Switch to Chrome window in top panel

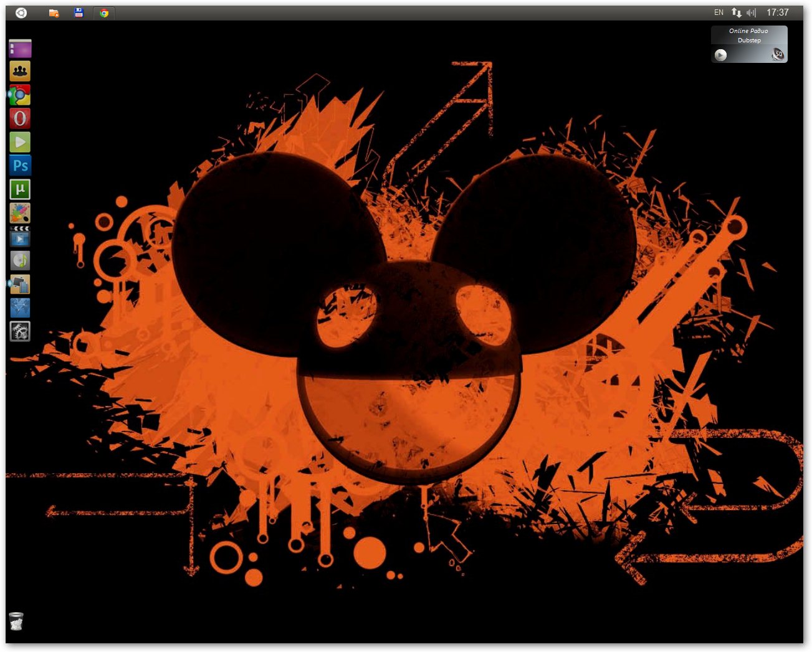(104, 12)
